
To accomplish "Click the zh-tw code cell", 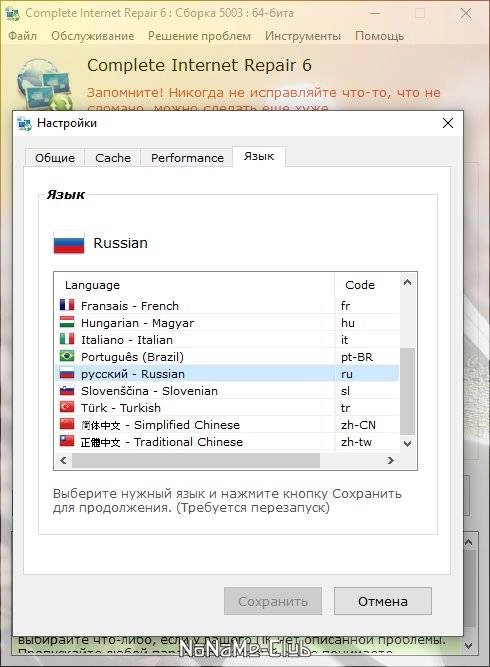I will 356,442.
